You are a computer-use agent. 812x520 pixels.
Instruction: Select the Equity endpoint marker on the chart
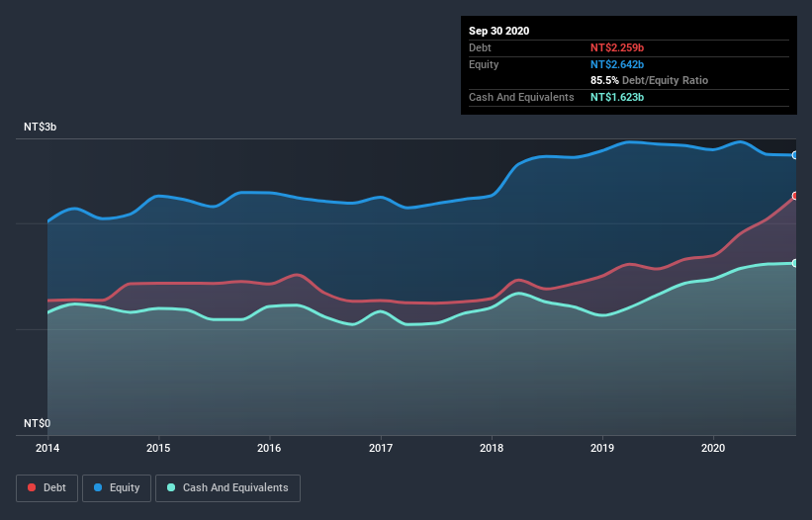795,155
